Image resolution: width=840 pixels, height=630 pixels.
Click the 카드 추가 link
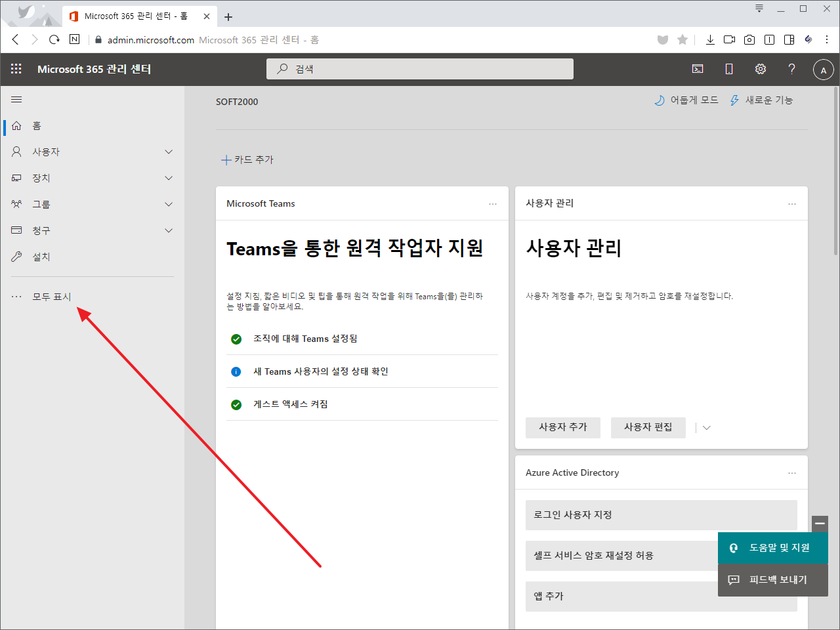(x=247, y=159)
